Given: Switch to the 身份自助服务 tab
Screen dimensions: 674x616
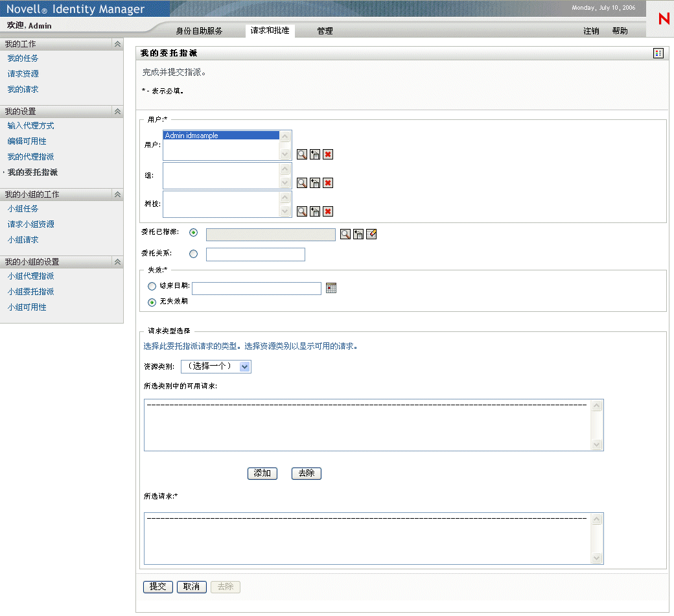Looking at the screenshot, I should 199,31.
